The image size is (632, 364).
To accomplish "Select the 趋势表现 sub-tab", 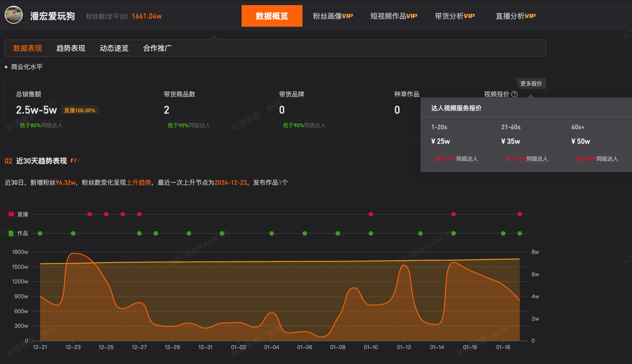I will pyautogui.click(x=71, y=48).
